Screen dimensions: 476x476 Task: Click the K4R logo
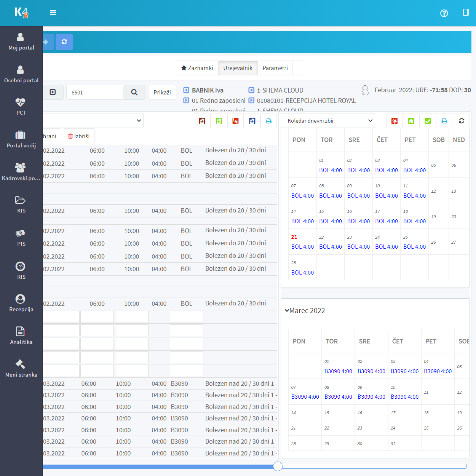click(22, 13)
